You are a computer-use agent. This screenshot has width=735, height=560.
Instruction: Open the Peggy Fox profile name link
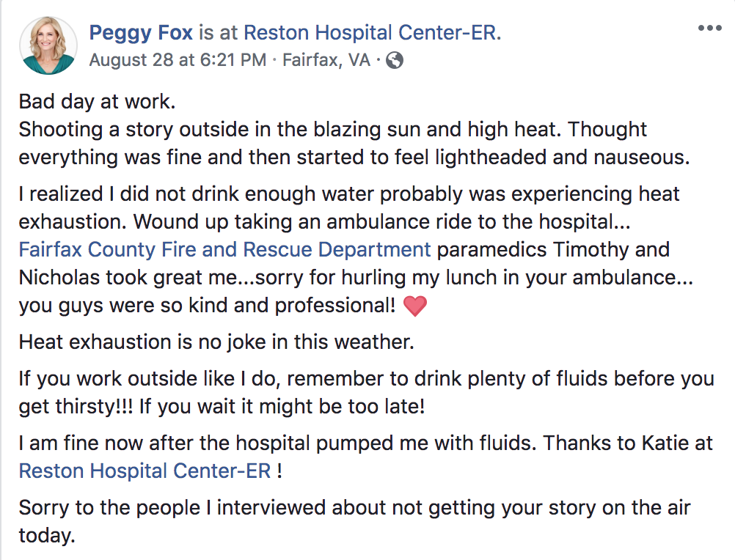[x=141, y=32]
